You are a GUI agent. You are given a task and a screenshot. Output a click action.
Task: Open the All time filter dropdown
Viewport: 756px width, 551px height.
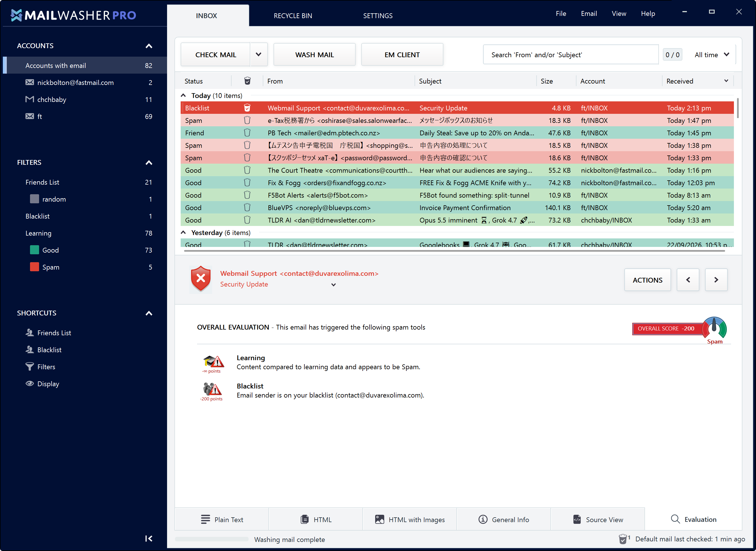coord(712,55)
